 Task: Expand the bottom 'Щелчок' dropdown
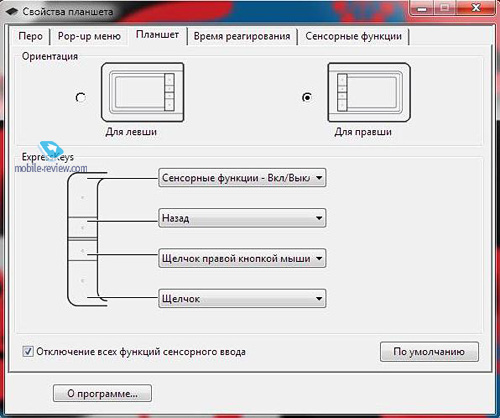(x=242, y=298)
